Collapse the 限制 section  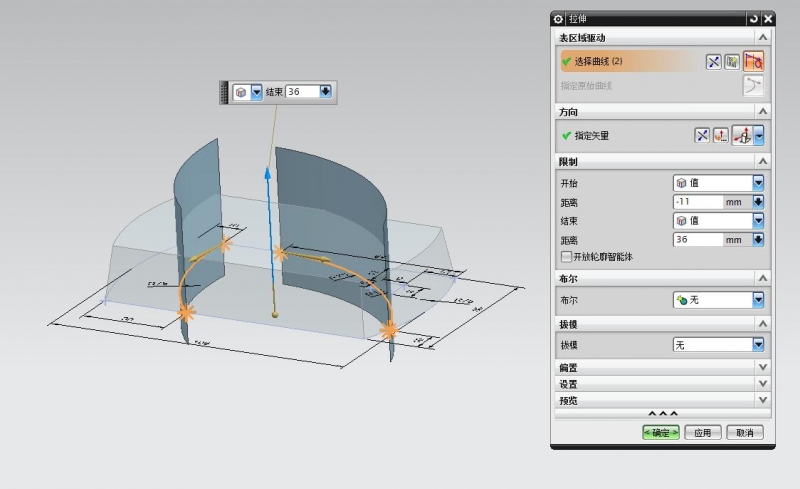(x=763, y=161)
